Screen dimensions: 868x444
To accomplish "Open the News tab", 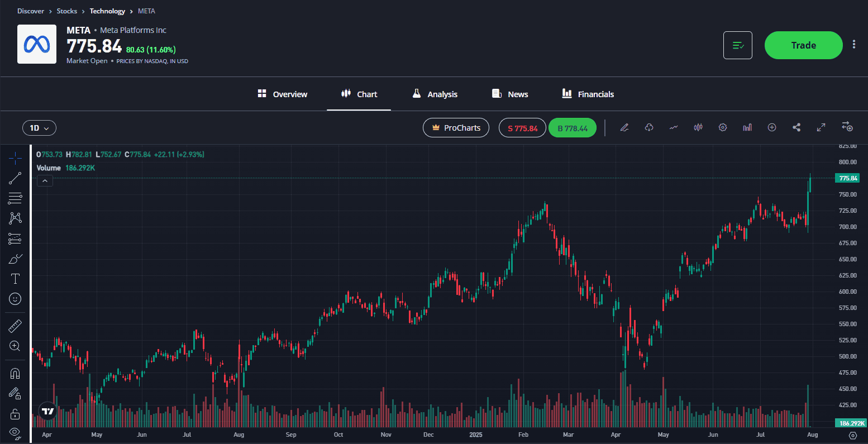I will tap(510, 94).
